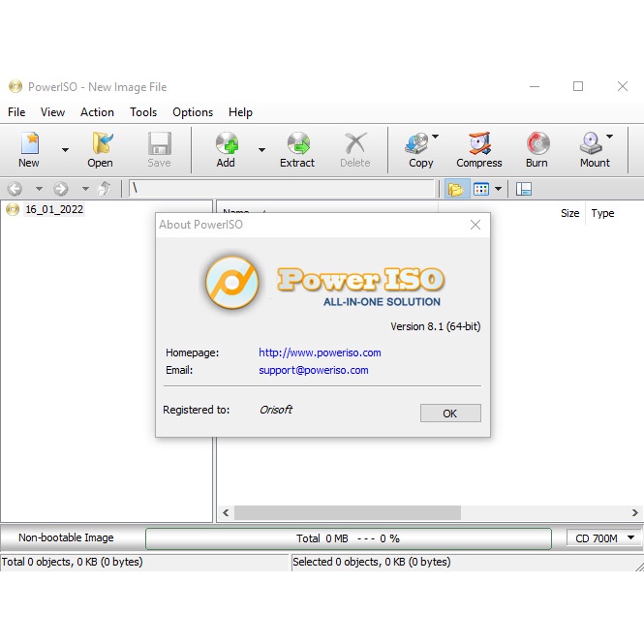
Task: Click the Mount toolbar icon
Action: coord(591,143)
